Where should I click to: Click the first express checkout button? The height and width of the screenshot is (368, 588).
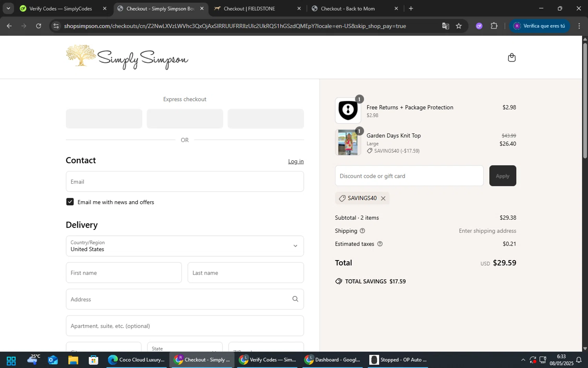coord(104,118)
